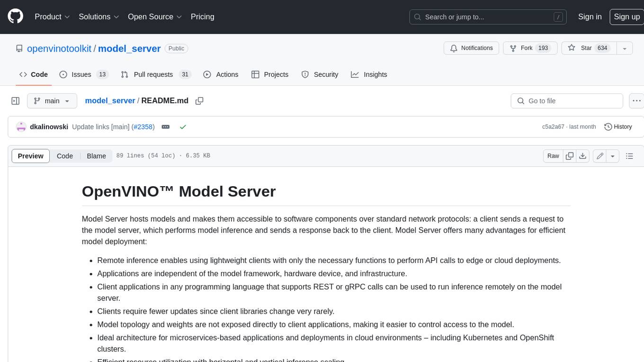Viewport: 644px width, 362px height.
Task: Click the OpenVINO Model Server heading
Action: pyautogui.click(x=179, y=191)
